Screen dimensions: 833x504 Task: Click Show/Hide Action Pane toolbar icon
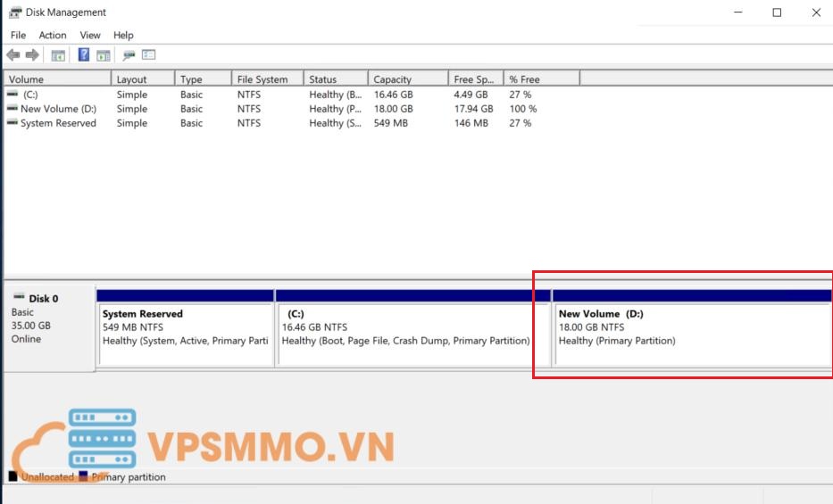click(x=104, y=55)
